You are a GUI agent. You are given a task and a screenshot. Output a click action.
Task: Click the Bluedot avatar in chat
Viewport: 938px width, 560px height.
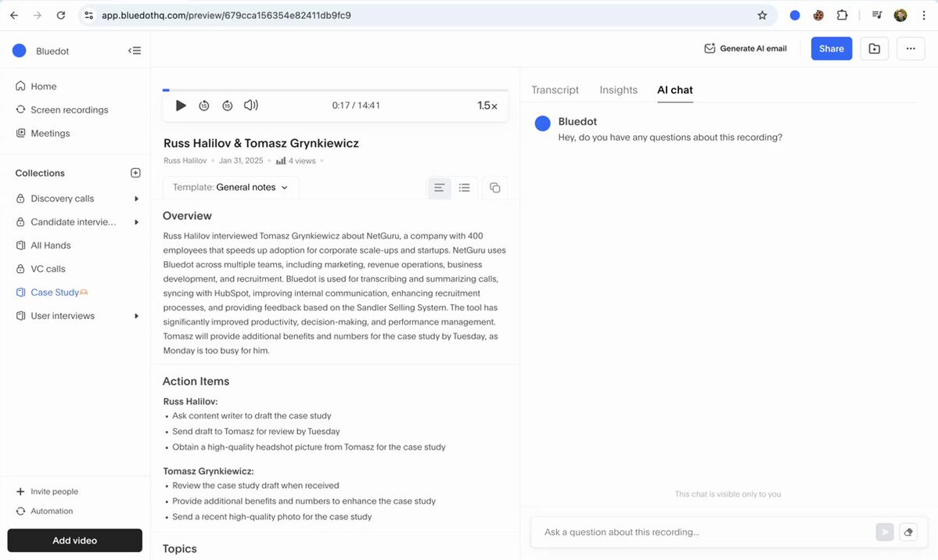point(543,124)
